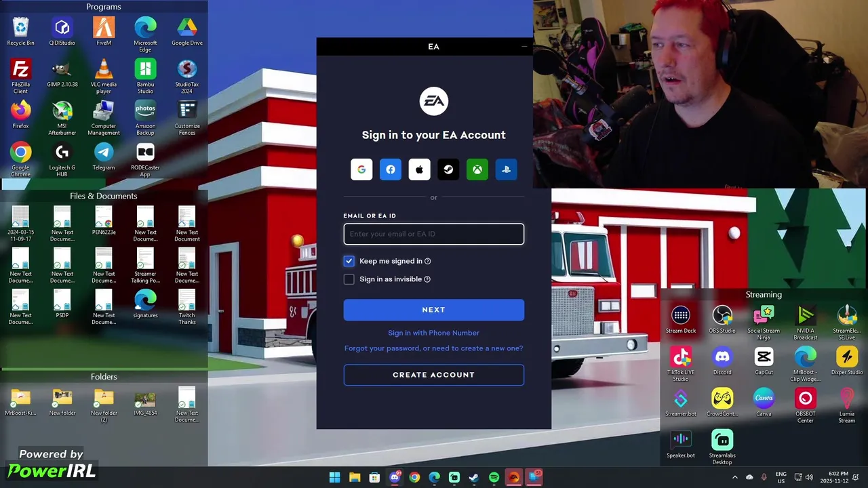This screenshot has height=488, width=868.
Task: Open StudioTax 2024 shortcut
Action: point(187,76)
